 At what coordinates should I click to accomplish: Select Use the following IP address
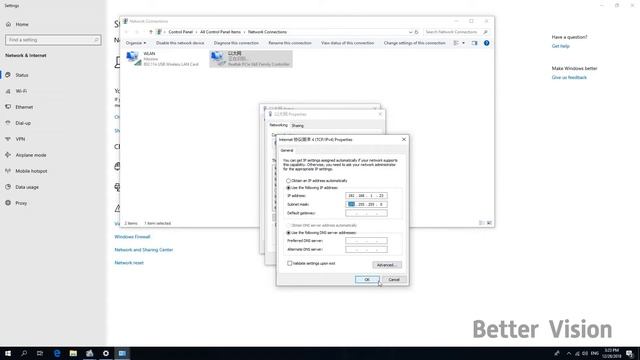point(289,188)
